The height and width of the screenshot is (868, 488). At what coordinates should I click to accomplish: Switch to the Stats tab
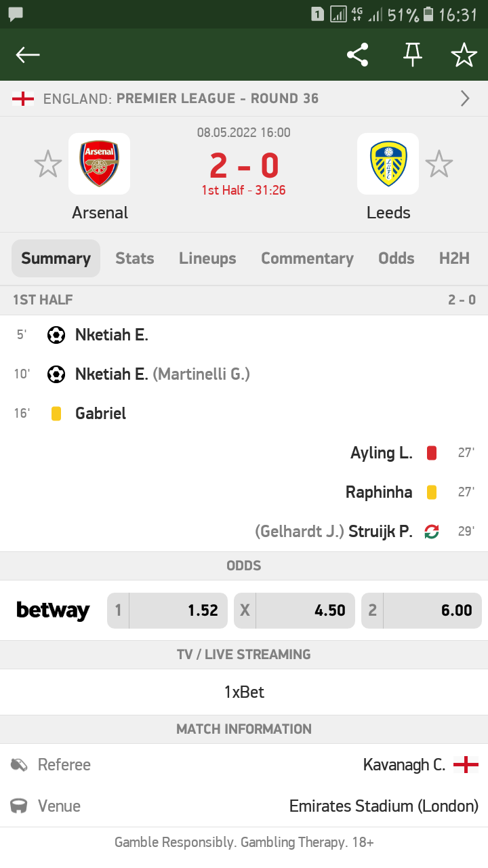pyautogui.click(x=134, y=258)
